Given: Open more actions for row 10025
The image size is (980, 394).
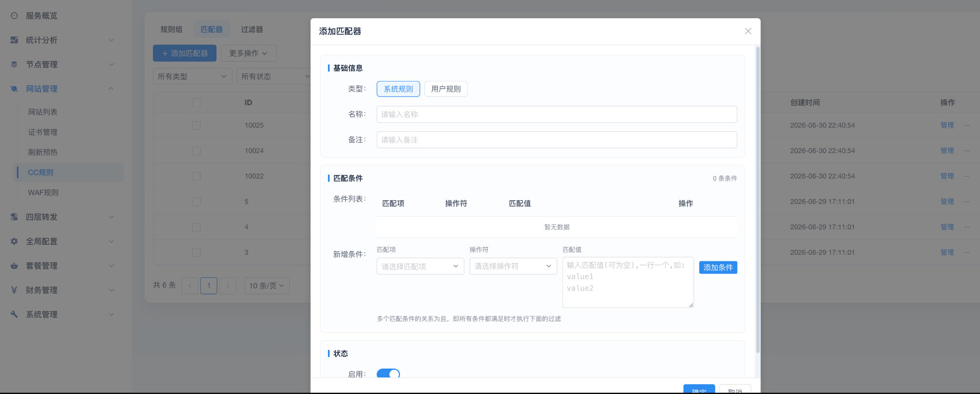Looking at the screenshot, I should click(x=966, y=125).
